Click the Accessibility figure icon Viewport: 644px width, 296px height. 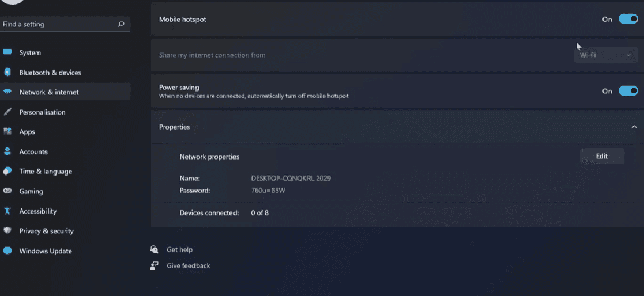[x=7, y=211]
